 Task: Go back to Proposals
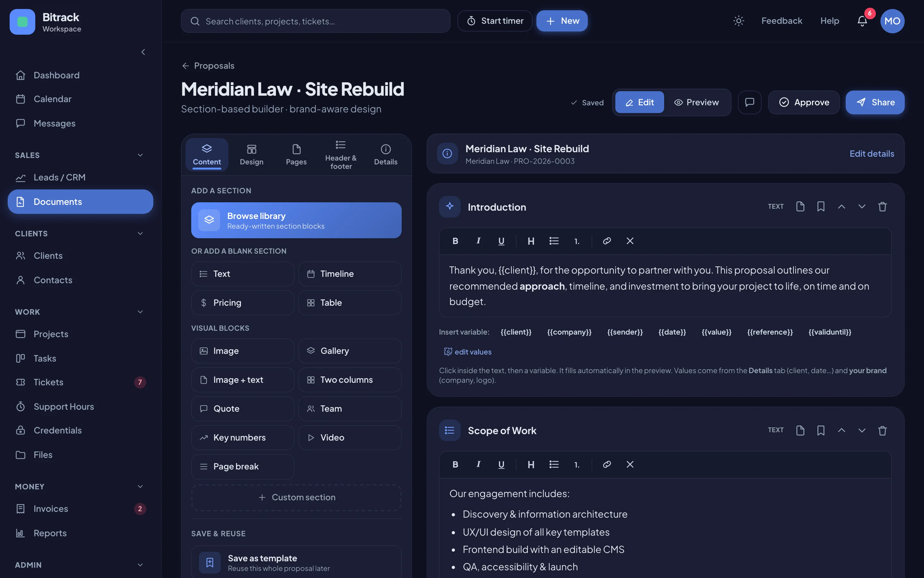point(209,66)
